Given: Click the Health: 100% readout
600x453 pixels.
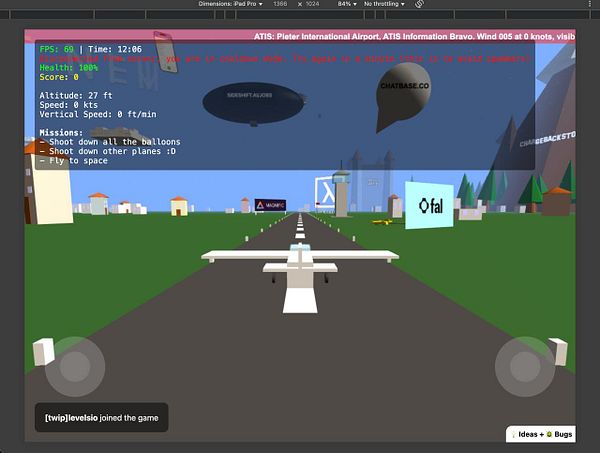Looking at the screenshot, I should [x=69, y=68].
